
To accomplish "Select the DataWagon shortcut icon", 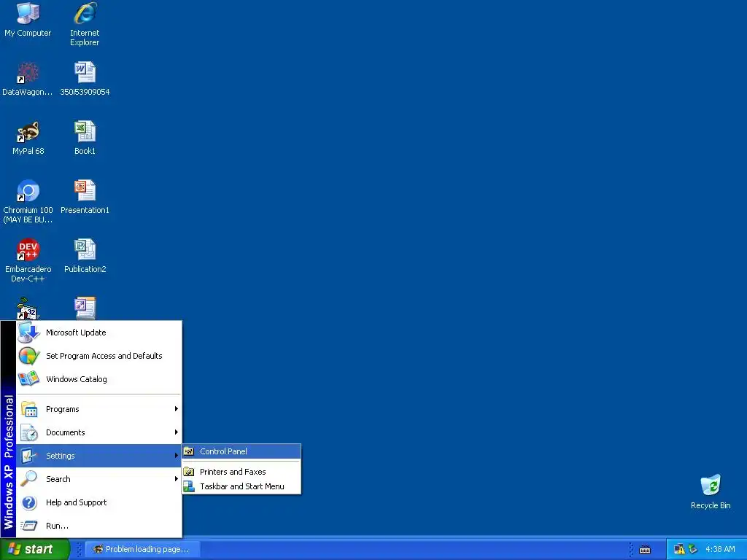I will click(28, 73).
